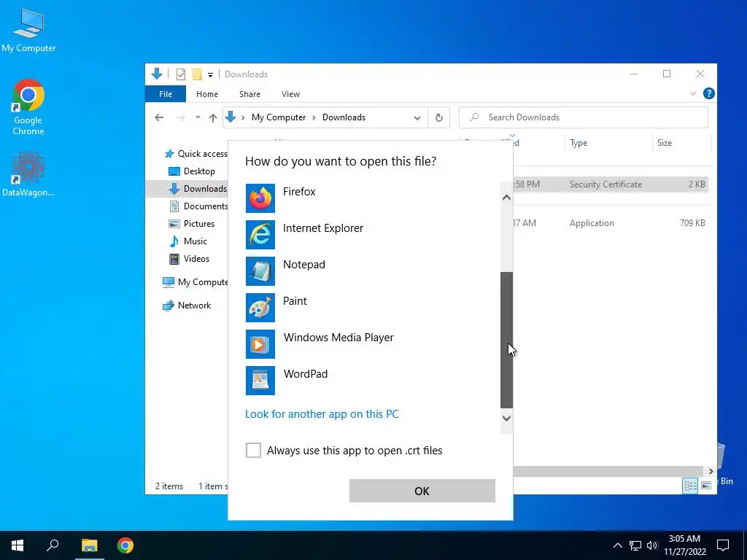
Task: Show hidden system tray icons
Action: tap(617, 545)
